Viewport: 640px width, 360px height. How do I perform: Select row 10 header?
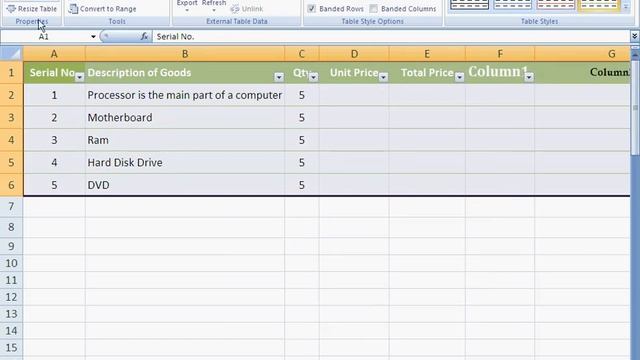click(11, 263)
